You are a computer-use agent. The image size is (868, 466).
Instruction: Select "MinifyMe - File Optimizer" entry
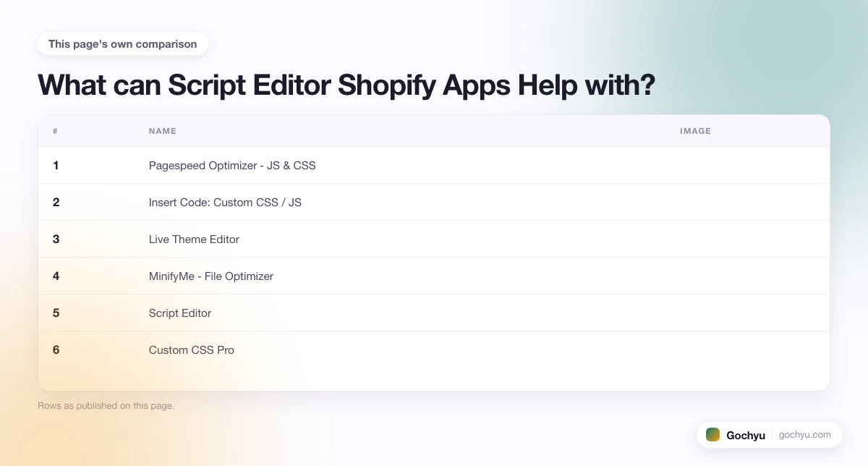click(x=211, y=276)
